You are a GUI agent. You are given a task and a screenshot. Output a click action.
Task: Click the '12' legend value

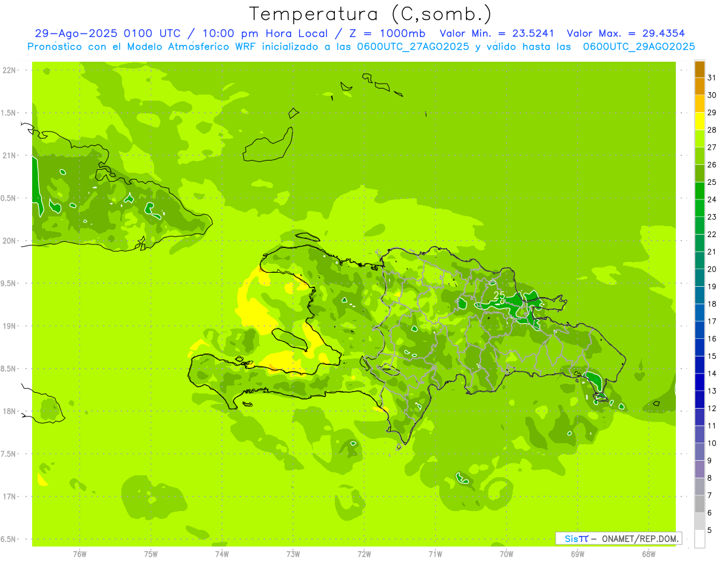click(x=712, y=408)
